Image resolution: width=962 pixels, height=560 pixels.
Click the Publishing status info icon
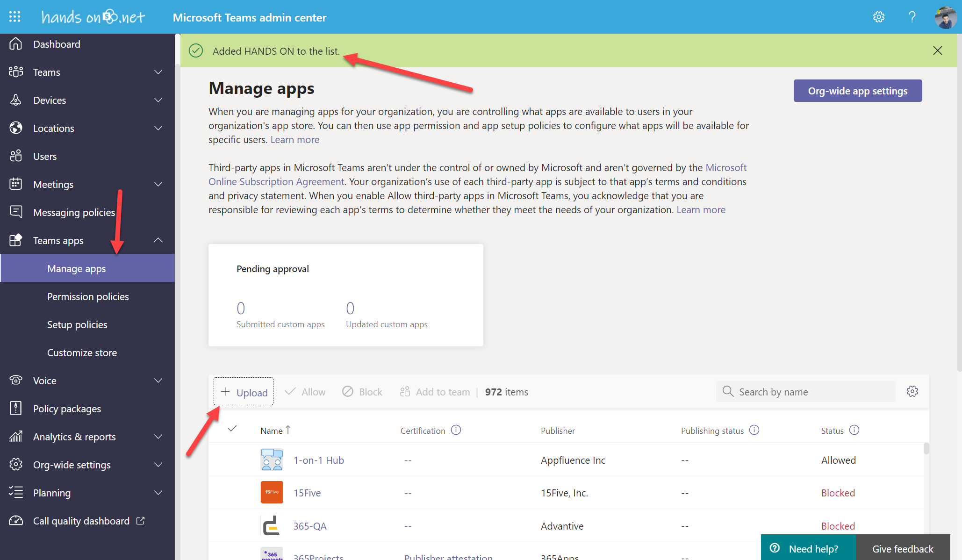pos(754,430)
